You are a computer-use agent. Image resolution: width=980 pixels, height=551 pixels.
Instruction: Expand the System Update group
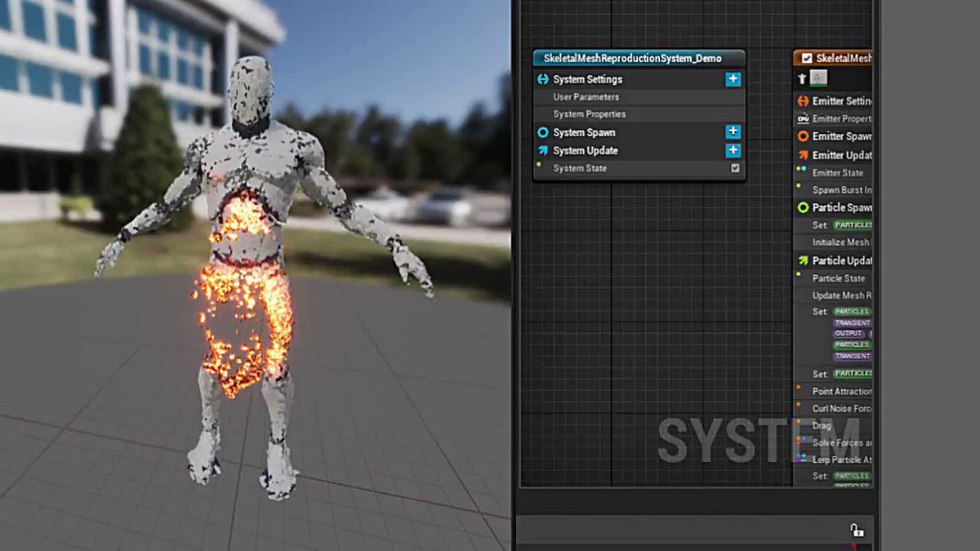[733, 150]
